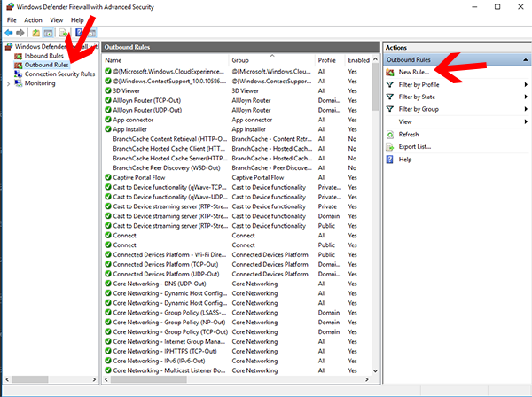Click green check icon beside 3D Viewer

coord(108,90)
